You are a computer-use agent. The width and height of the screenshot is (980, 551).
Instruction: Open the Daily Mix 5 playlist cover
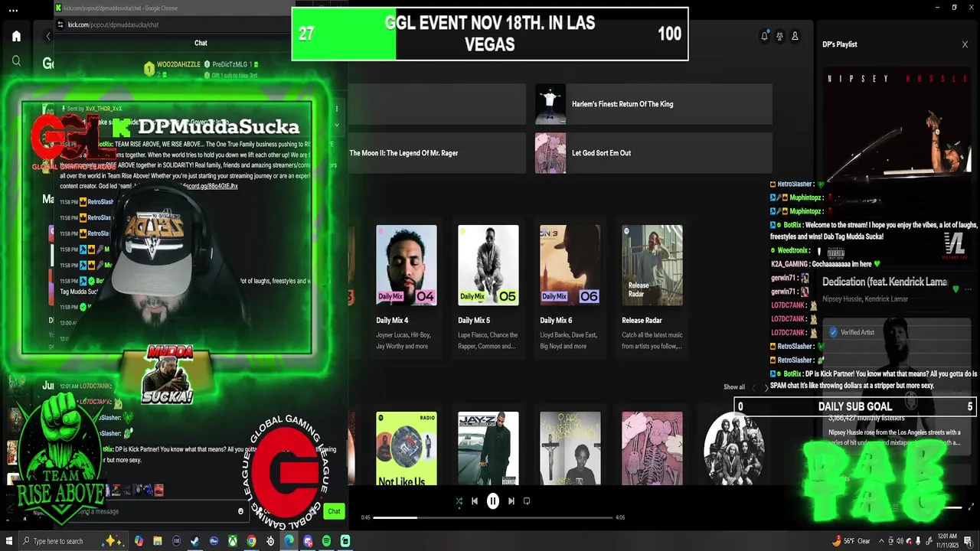tap(488, 266)
